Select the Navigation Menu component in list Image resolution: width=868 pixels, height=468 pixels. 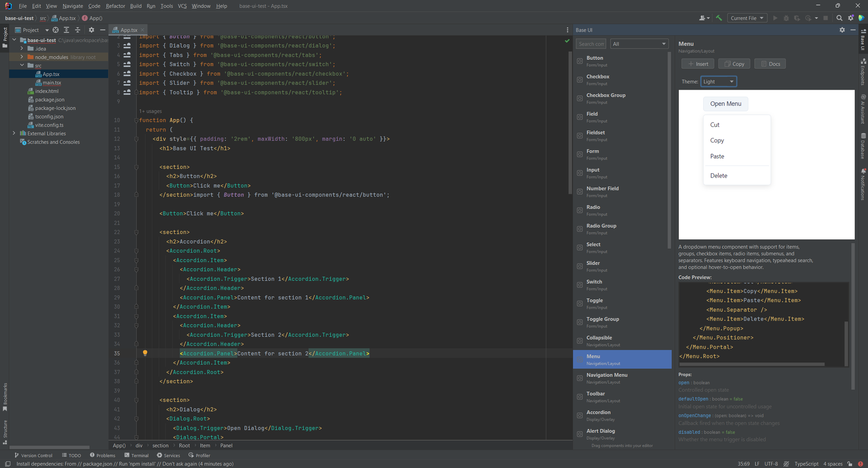coord(622,378)
